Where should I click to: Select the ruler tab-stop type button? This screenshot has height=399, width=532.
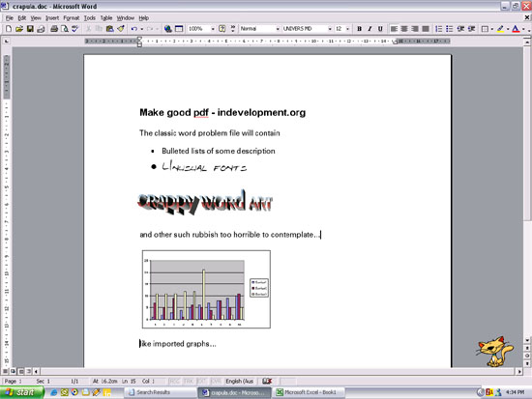tap(6, 41)
